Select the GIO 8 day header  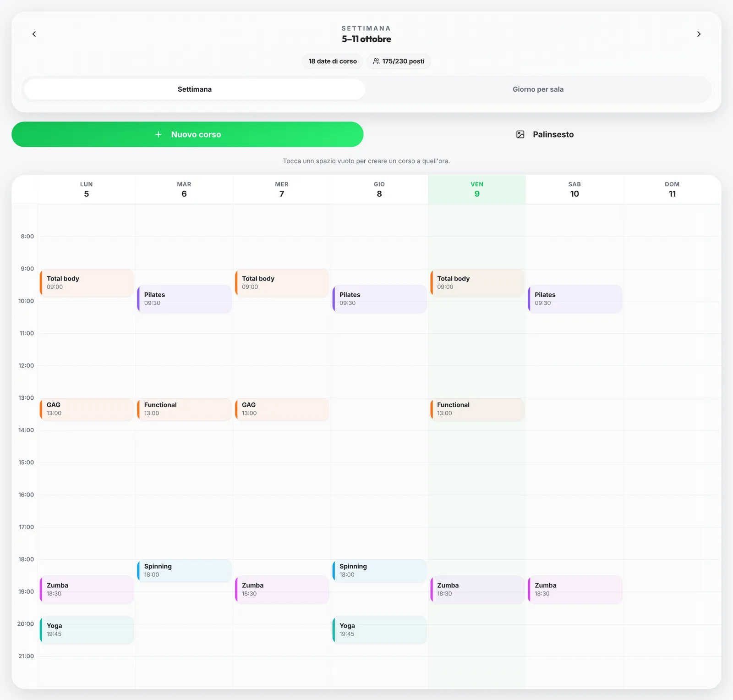379,189
